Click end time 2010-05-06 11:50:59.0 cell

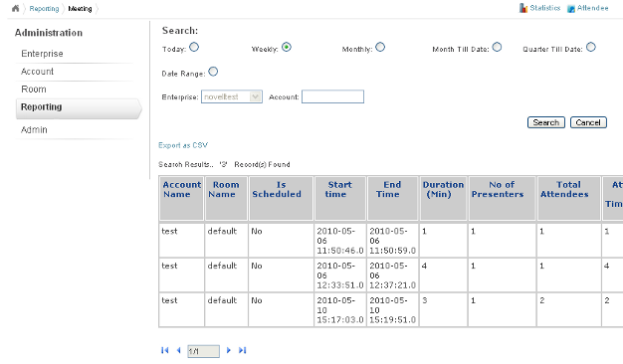tap(392, 241)
